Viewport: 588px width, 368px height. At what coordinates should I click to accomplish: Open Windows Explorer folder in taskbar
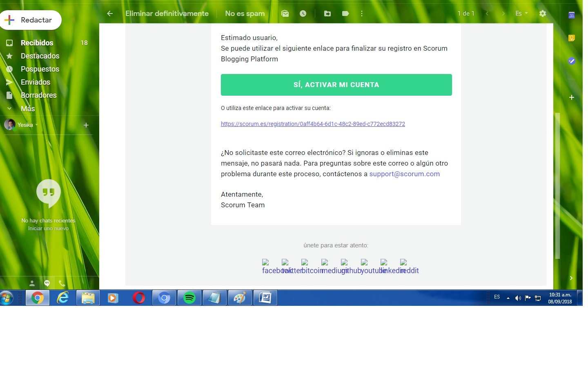(88, 298)
